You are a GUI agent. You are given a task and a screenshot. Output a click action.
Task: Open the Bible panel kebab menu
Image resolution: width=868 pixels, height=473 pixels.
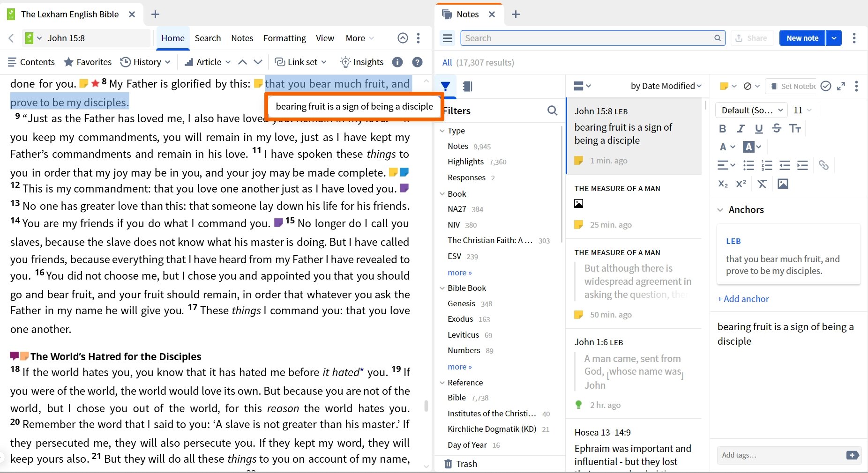tap(418, 38)
